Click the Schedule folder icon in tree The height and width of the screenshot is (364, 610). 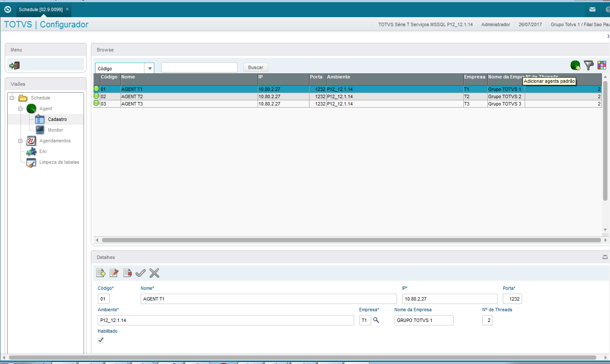(x=23, y=98)
